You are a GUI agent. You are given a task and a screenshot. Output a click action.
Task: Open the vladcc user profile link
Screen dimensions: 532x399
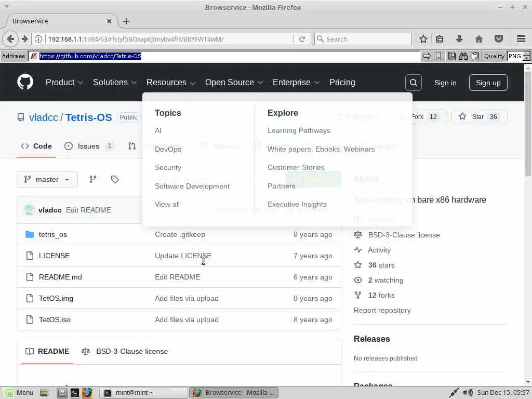click(44, 117)
